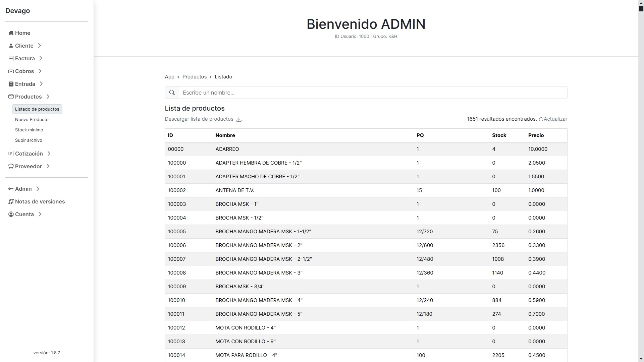Focus the Escribe un nombre search field
This screenshot has height=362, width=644.
pyautogui.click(x=373, y=93)
